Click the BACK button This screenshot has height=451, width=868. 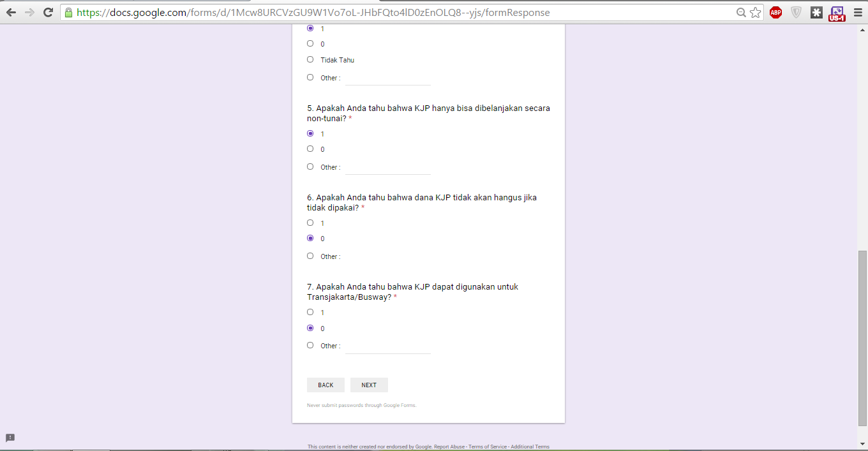coord(325,385)
